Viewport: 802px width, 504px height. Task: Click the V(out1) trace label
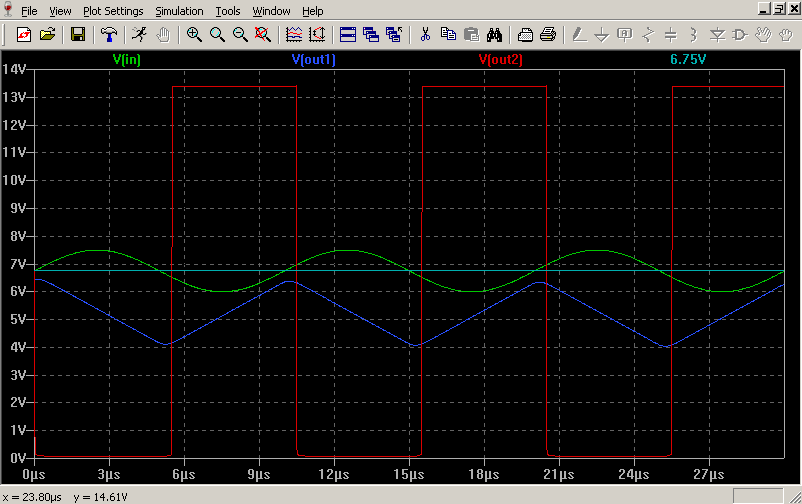[314, 59]
